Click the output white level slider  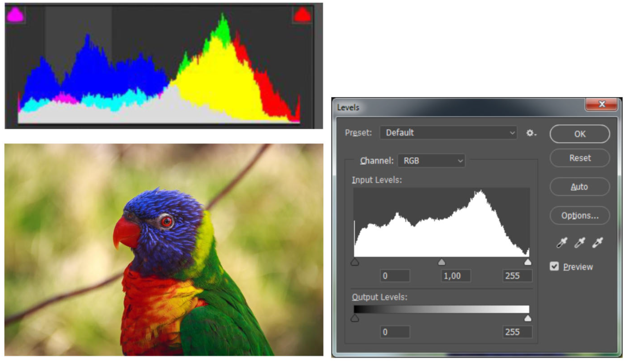click(x=528, y=319)
